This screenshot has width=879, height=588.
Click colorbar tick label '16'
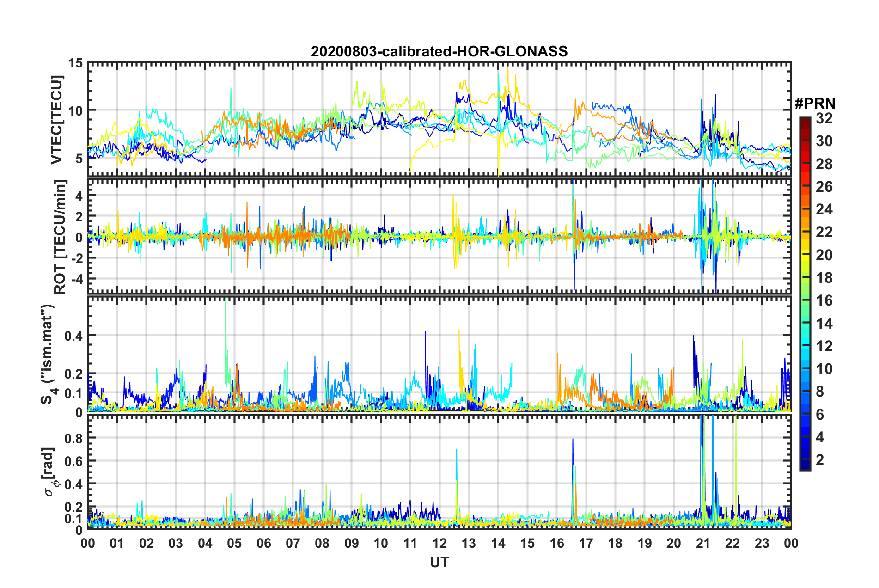tap(824, 300)
